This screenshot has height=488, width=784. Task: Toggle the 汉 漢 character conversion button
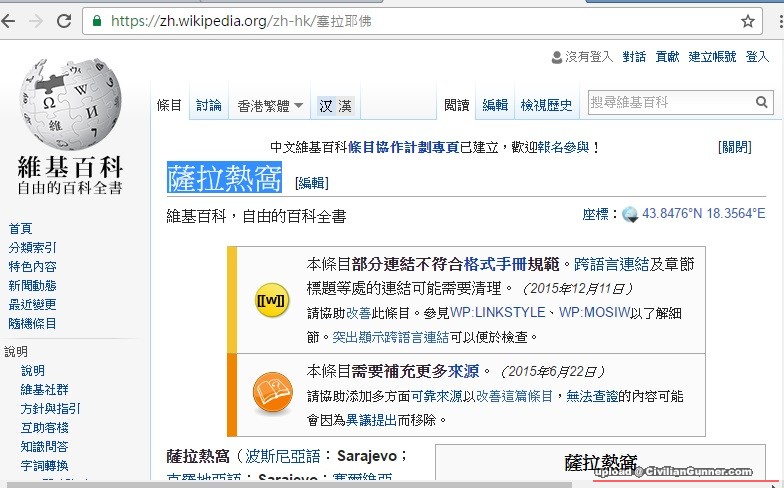click(x=335, y=105)
